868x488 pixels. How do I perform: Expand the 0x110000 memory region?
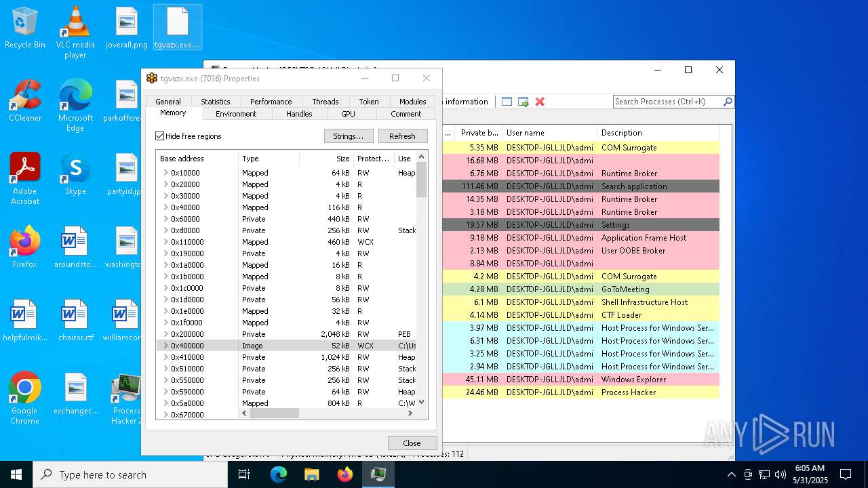165,242
